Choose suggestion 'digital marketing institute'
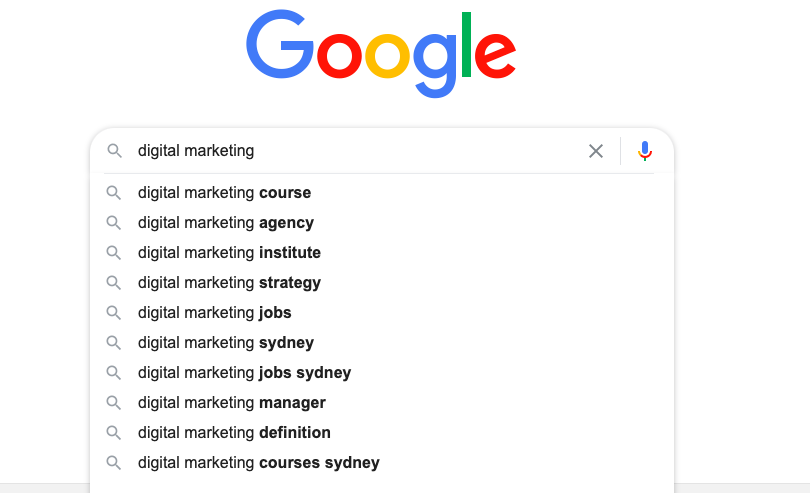 [x=229, y=253]
